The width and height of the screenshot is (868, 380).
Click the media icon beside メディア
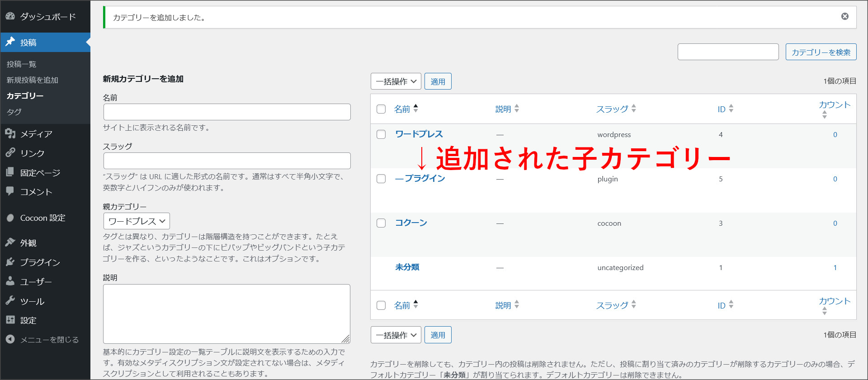point(10,133)
